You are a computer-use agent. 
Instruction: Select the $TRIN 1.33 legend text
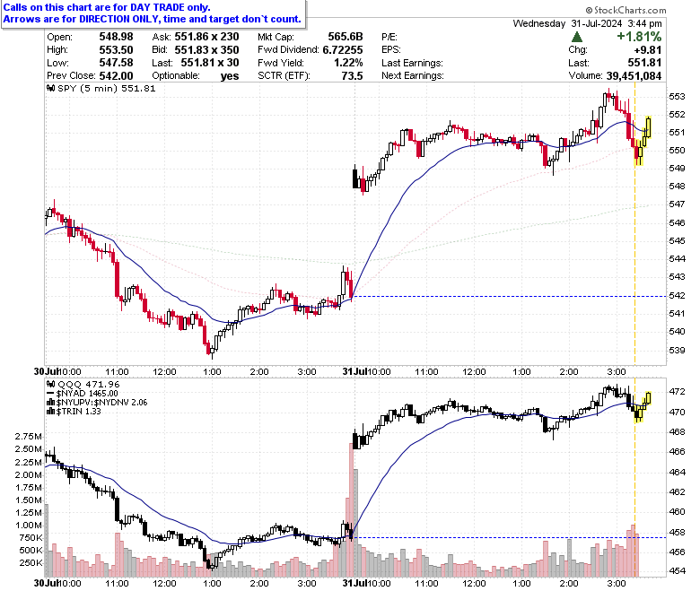click(x=79, y=412)
